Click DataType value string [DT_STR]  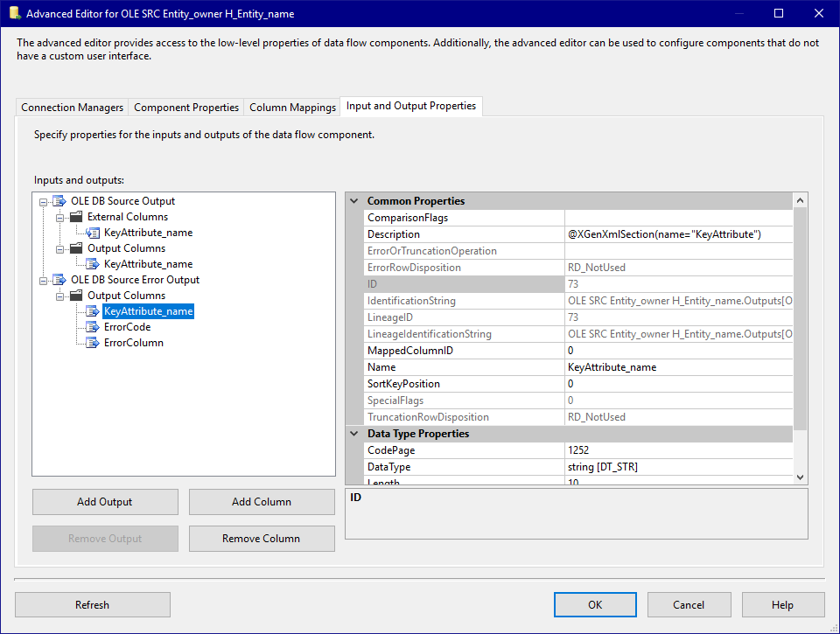679,467
